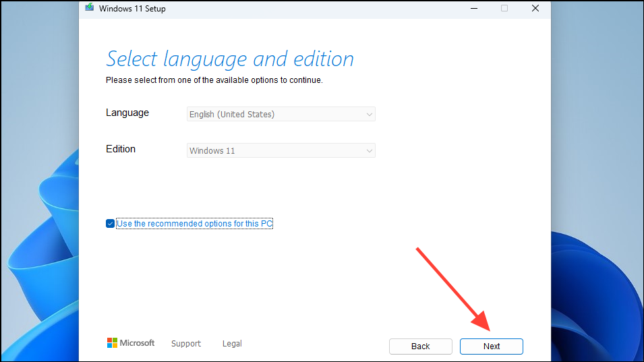The height and width of the screenshot is (362, 644).
Task: Uncheck Use the recommended options checkbox
Action: (x=110, y=224)
